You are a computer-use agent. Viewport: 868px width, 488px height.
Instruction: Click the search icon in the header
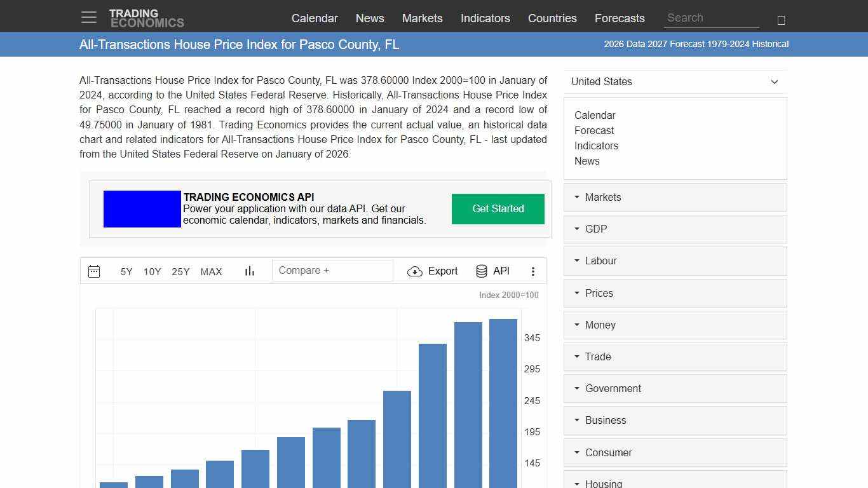[x=780, y=20]
